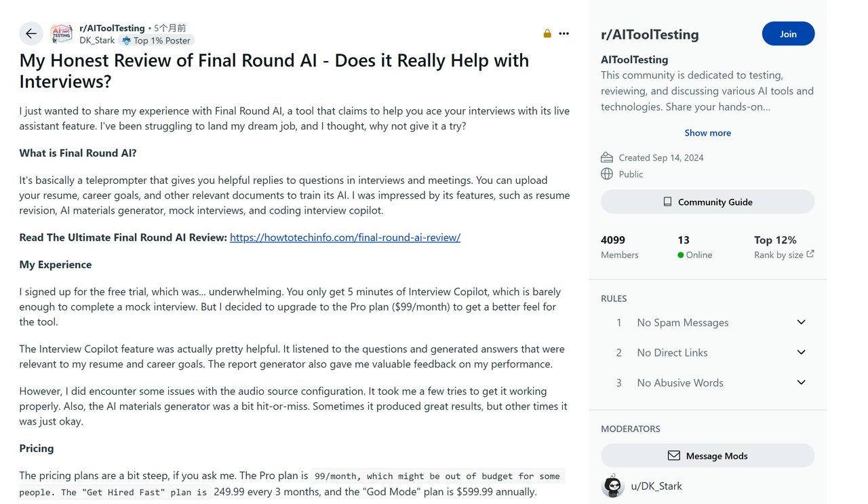Click the r/AIToolTesting sidebar heading
868x504 pixels.
click(650, 35)
